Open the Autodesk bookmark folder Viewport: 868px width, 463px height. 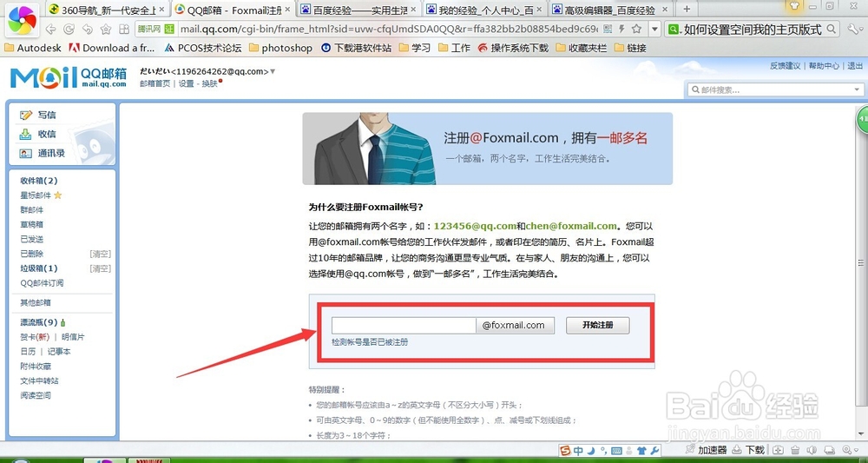(33, 48)
